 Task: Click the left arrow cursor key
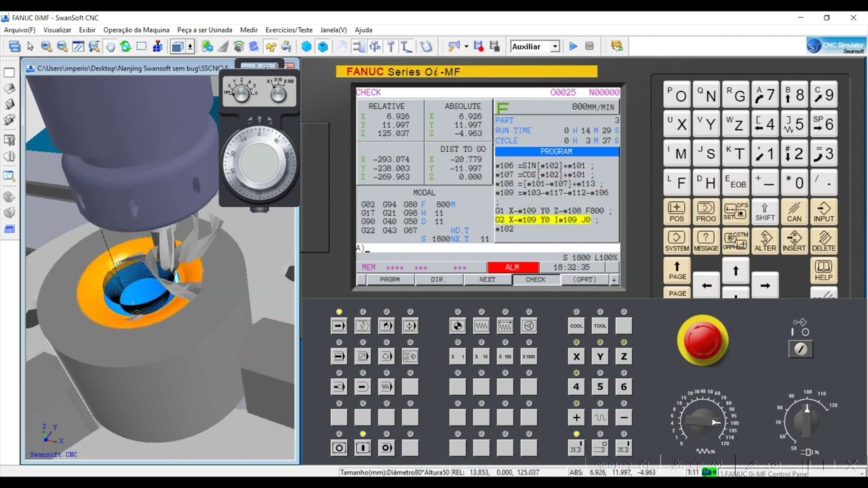click(706, 285)
